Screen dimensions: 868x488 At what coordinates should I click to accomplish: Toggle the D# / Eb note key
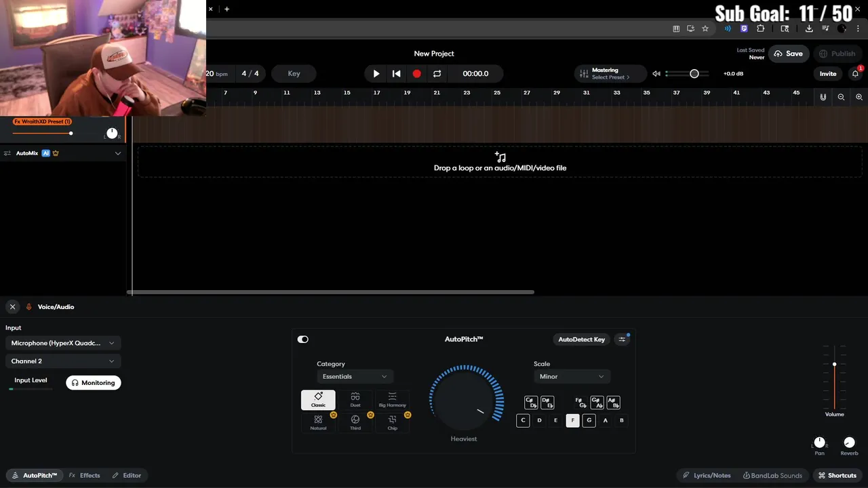[547, 403]
